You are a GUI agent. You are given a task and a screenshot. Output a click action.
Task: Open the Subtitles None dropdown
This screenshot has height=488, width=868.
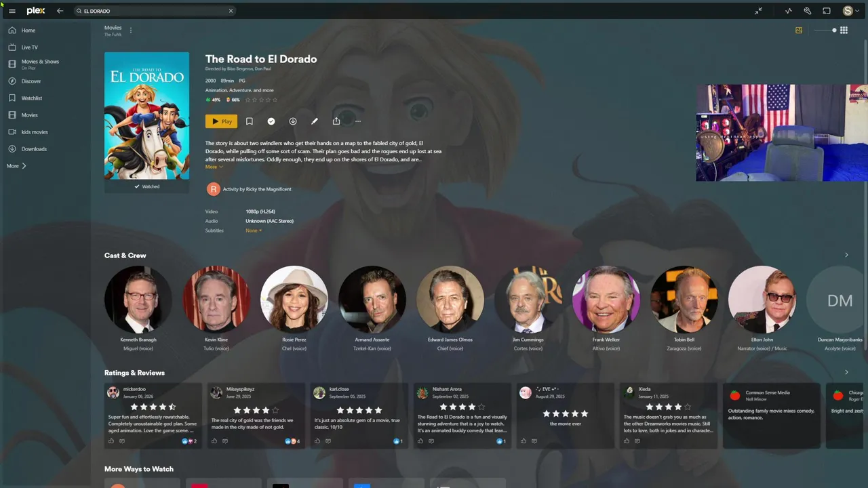click(254, 230)
